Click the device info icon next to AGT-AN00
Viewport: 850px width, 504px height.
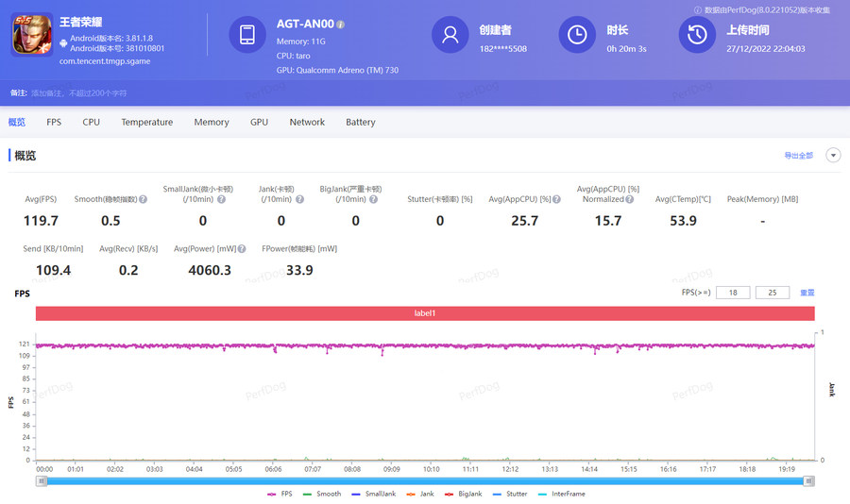(341, 25)
